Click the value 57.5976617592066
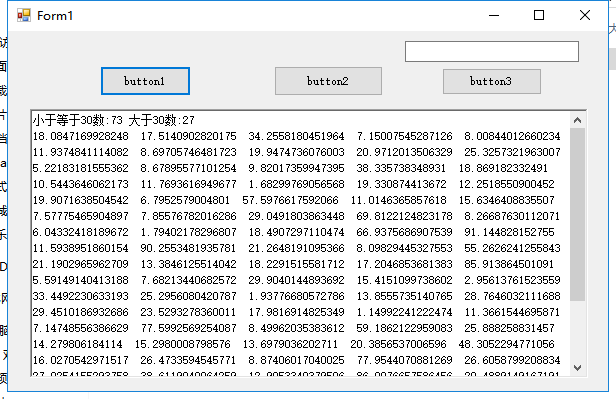 click(290, 200)
